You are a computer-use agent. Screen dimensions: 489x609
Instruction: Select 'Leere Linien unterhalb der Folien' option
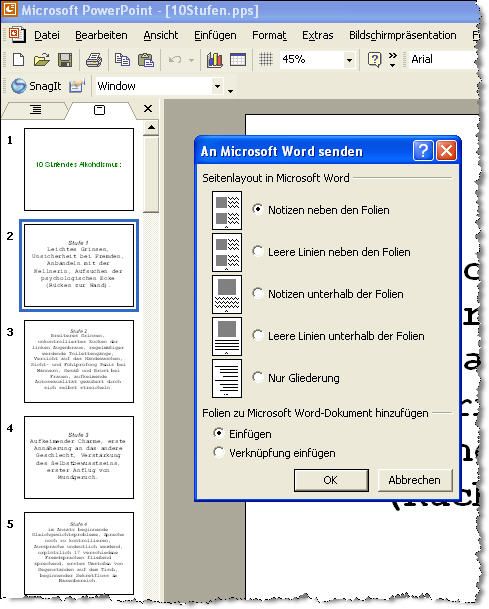coord(258,335)
